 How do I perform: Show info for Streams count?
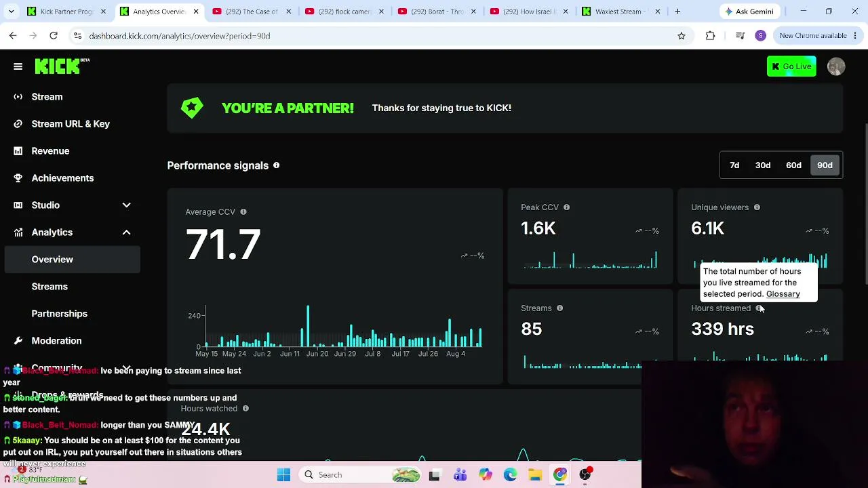(559, 308)
